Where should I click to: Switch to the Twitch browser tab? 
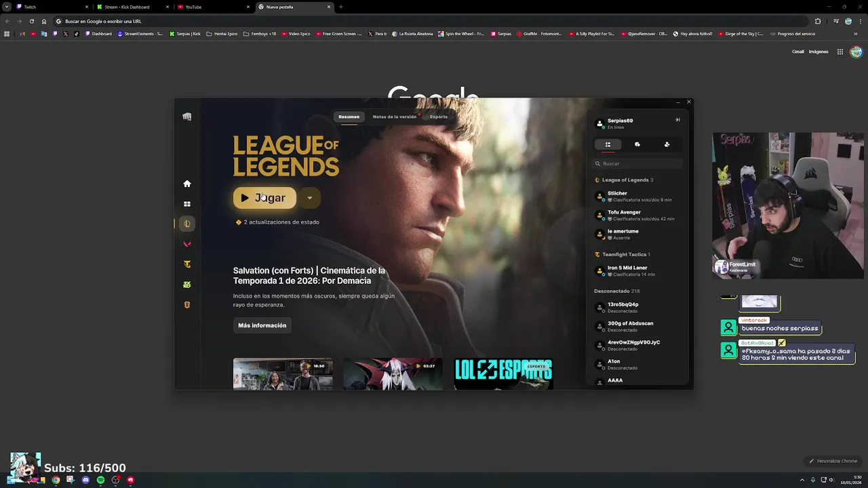tap(52, 7)
